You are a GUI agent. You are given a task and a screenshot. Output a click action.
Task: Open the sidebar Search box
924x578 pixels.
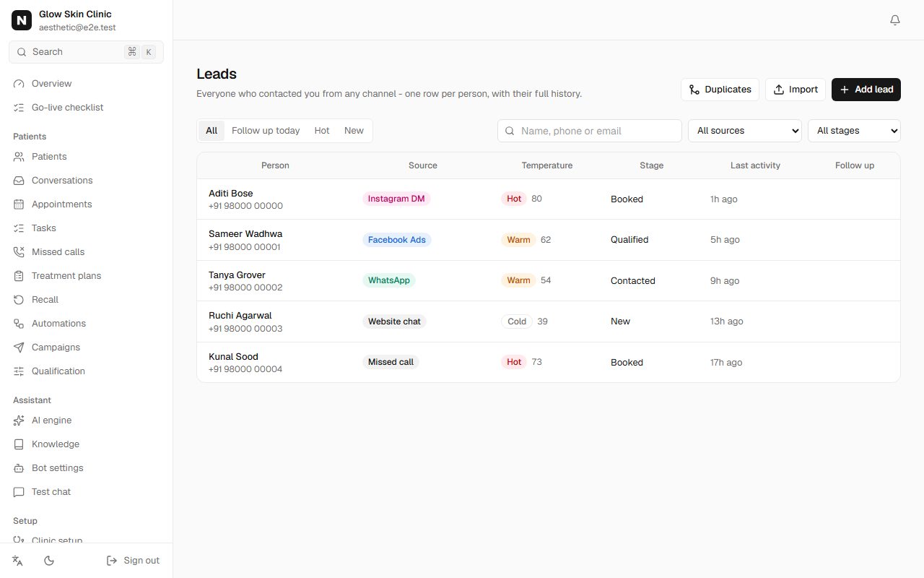click(86, 52)
